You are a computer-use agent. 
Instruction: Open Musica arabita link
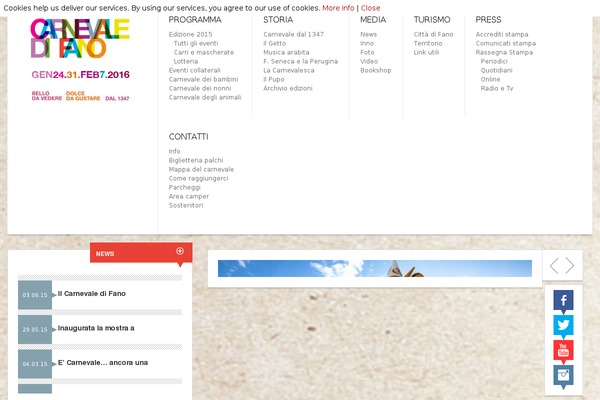[x=286, y=52]
